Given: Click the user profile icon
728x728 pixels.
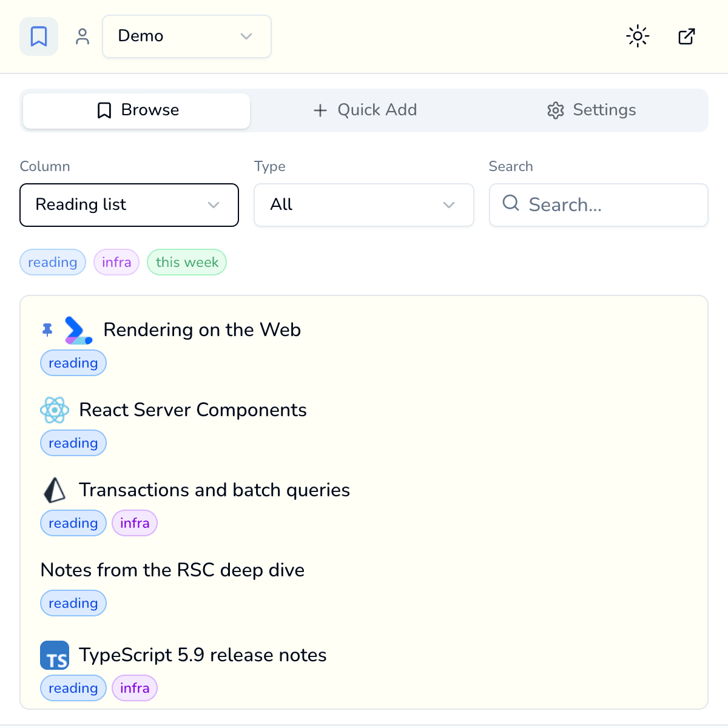Looking at the screenshot, I should tap(83, 36).
